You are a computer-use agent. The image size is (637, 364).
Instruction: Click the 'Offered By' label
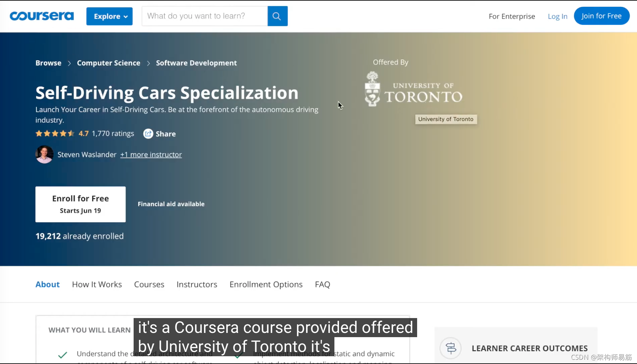[391, 62]
